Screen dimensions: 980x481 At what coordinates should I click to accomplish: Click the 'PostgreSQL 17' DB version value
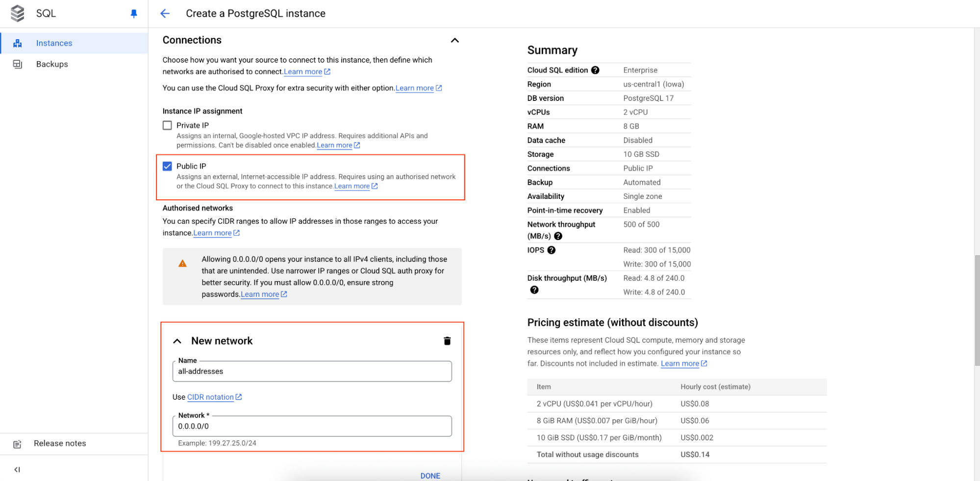[648, 98]
